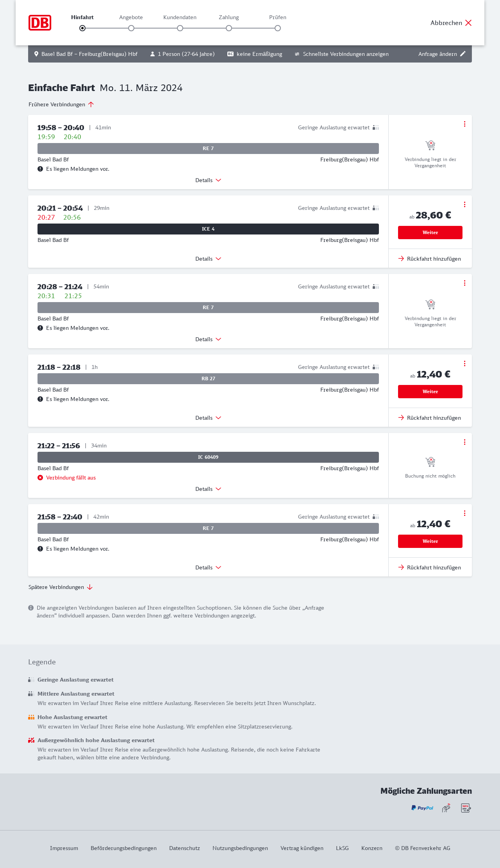The height and width of the screenshot is (868, 500).
Task: Click the pencil icon beside Anfrage ändern
Action: click(x=463, y=54)
